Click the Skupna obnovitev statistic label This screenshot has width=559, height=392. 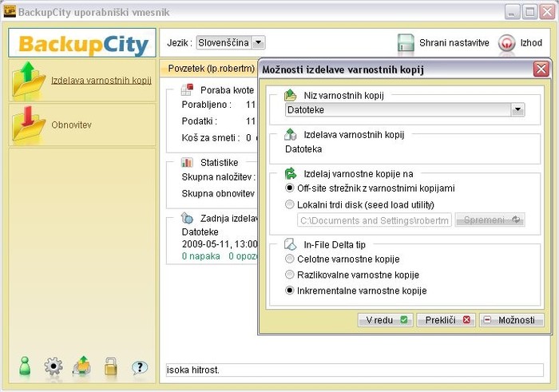218,193
